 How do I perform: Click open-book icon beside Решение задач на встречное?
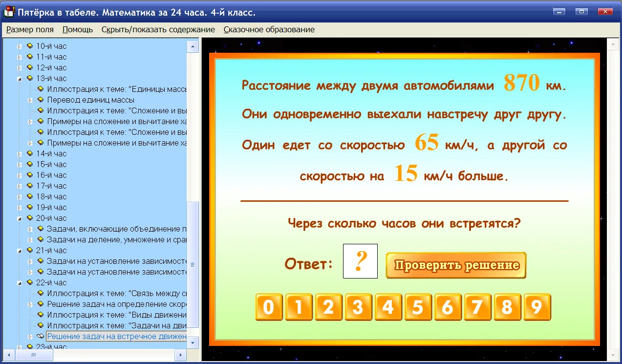point(40,336)
